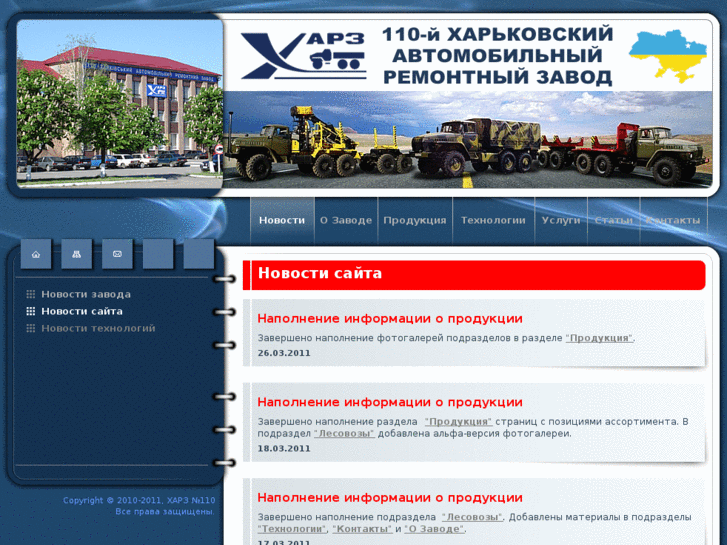Follow "О Заводе" link in third news item
Viewport: 727px width, 545px height.
[434, 529]
